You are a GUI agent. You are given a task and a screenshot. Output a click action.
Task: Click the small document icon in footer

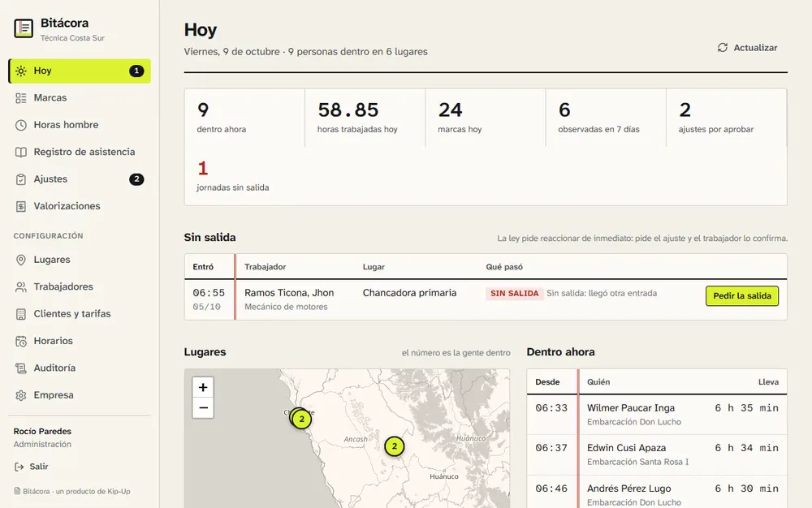tap(17, 491)
